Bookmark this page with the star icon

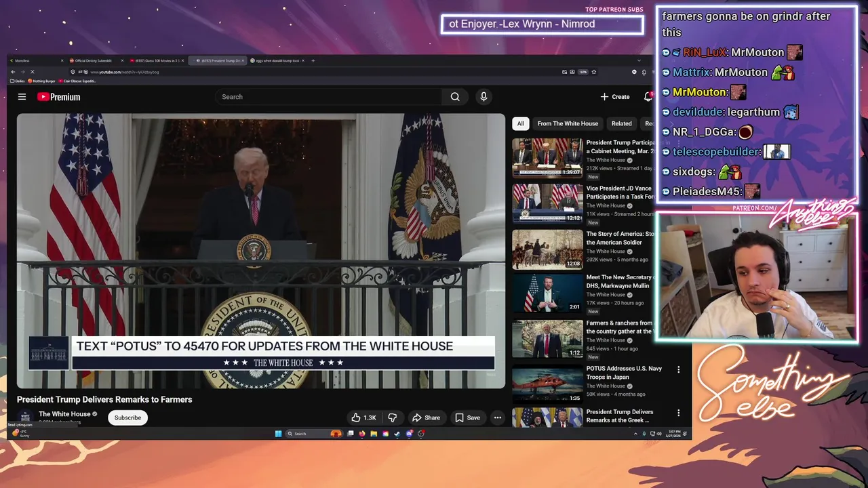pyautogui.click(x=594, y=71)
